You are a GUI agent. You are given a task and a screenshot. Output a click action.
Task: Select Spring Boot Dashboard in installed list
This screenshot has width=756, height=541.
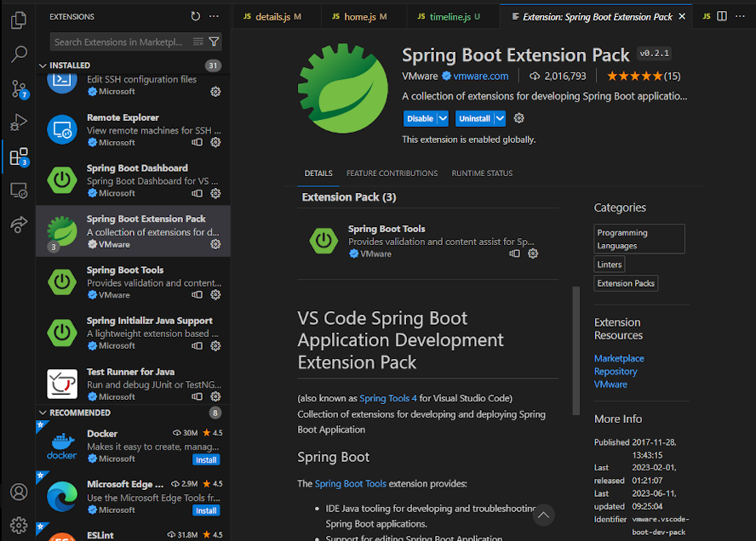(x=133, y=180)
